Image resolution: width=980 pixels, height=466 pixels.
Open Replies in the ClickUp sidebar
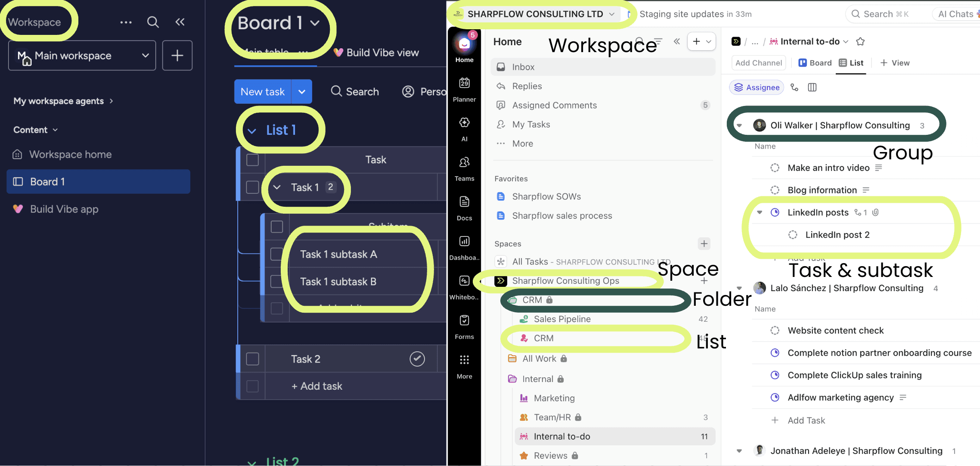603,86
